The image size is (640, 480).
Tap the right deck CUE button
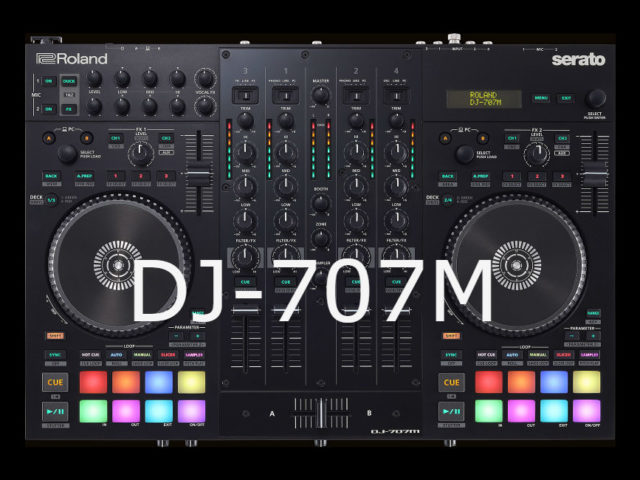coord(451,382)
